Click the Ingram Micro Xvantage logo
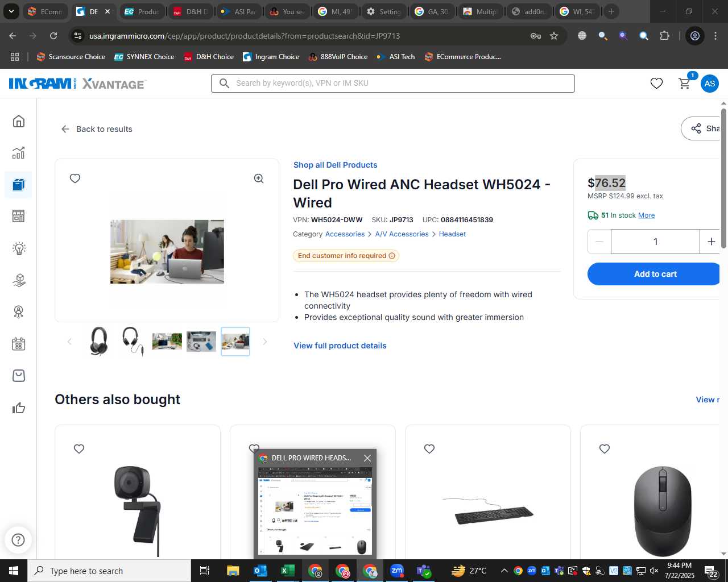 point(77,84)
